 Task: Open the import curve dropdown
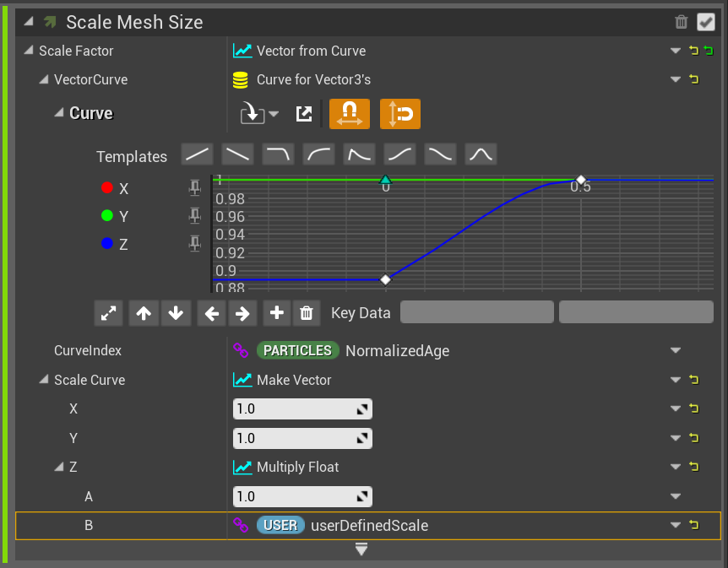(x=260, y=114)
